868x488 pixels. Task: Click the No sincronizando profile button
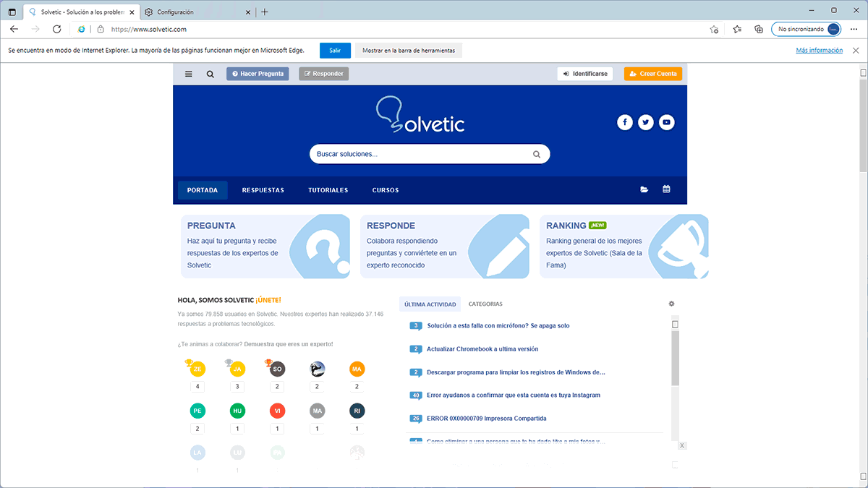coord(807,29)
